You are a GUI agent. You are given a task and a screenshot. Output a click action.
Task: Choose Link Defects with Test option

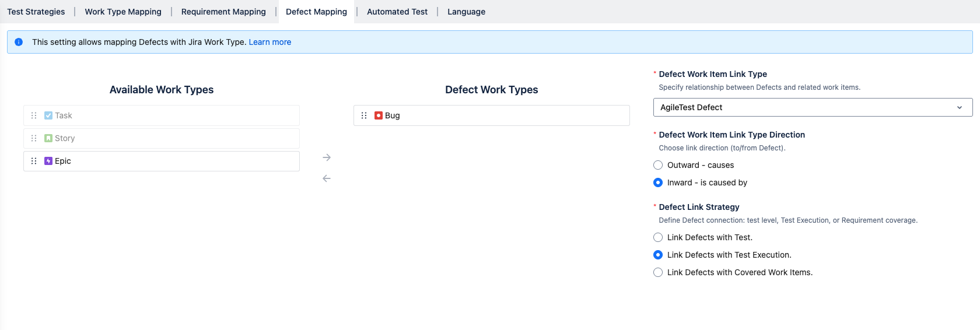pos(658,237)
